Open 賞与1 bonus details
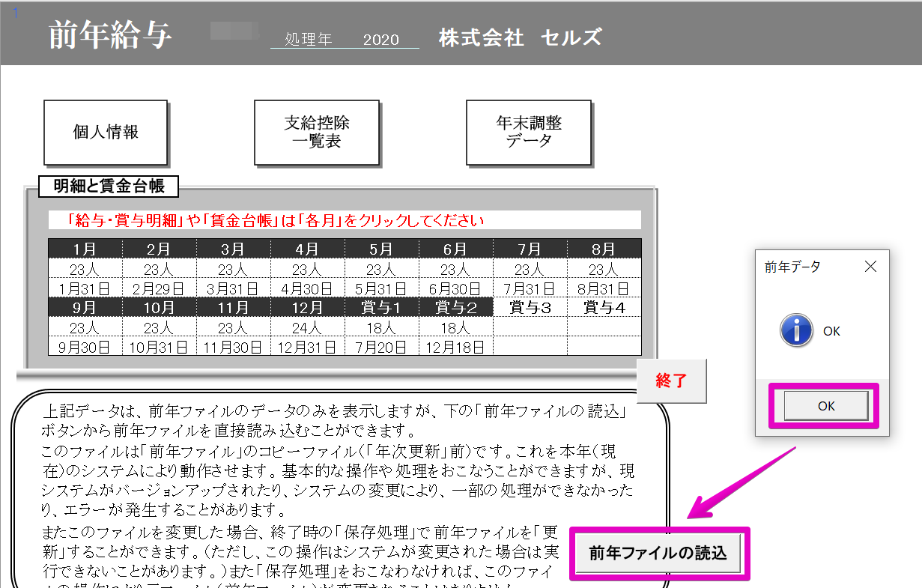The height and width of the screenshot is (588, 922). click(380, 307)
